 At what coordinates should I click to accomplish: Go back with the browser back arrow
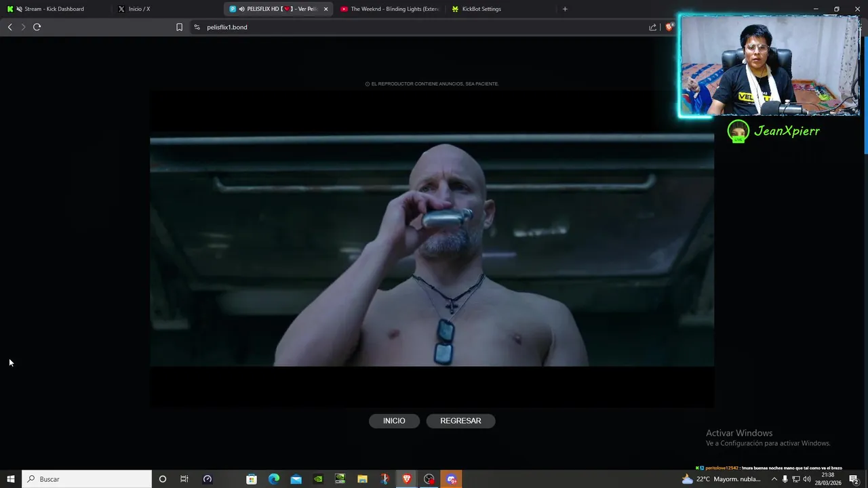pyautogui.click(x=9, y=27)
